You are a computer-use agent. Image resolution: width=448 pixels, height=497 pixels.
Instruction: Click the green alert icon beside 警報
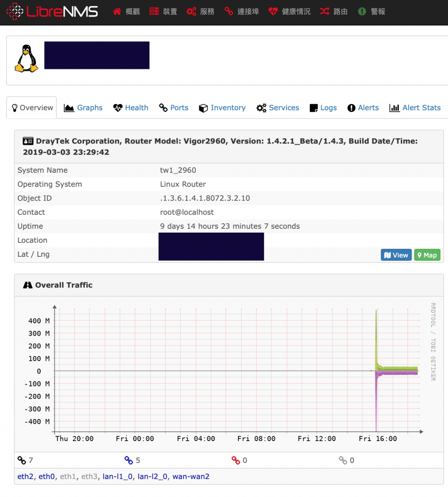point(362,11)
